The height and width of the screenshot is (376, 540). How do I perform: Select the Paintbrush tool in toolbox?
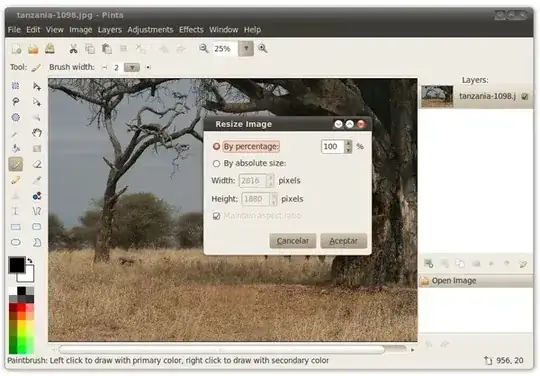point(15,164)
